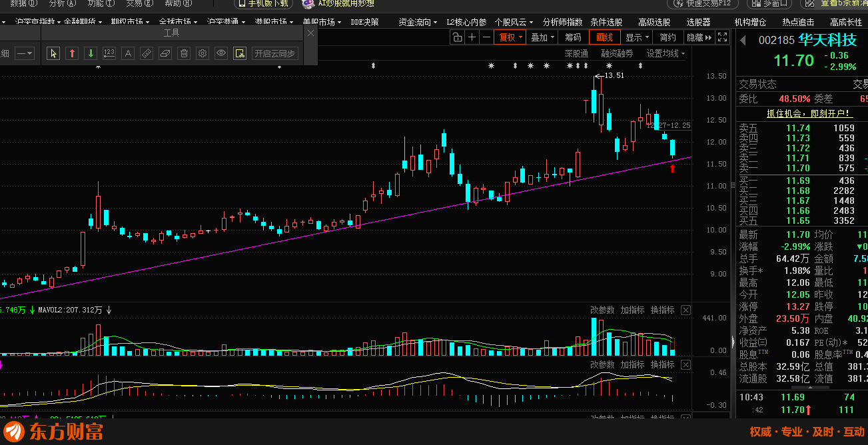The height and width of the screenshot is (445, 868).
Task: Open 分析师指数 tab
Action: click(x=562, y=22)
